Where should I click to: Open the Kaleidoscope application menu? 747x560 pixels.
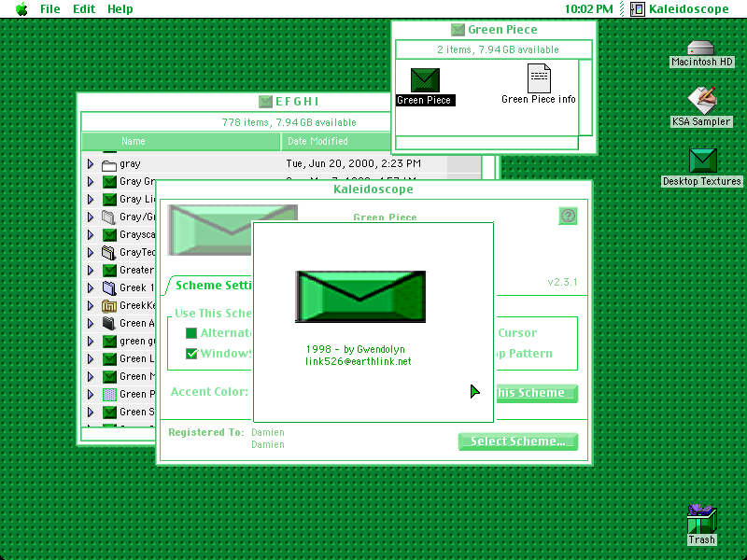pyautogui.click(x=680, y=9)
